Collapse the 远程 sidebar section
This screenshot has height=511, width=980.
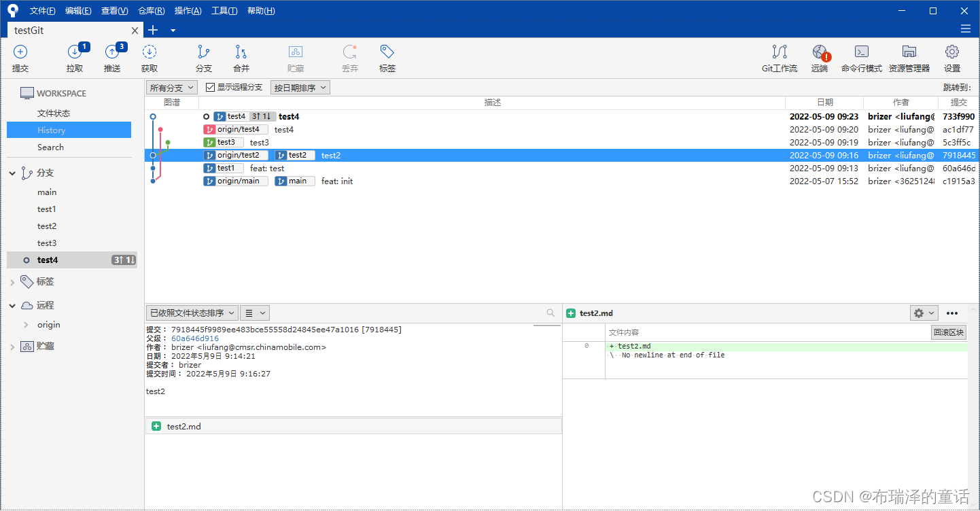[x=12, y=306]
